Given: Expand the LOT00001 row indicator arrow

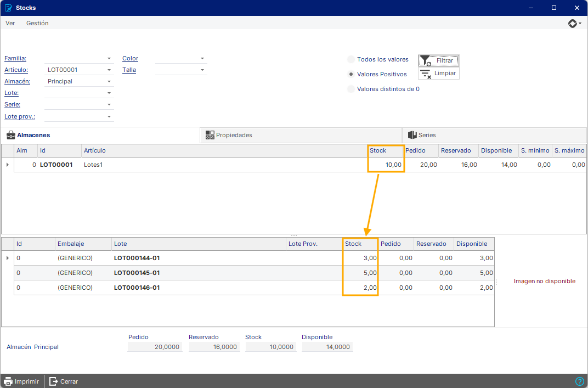Looking at the screenshot, I should tap(8, 165).
